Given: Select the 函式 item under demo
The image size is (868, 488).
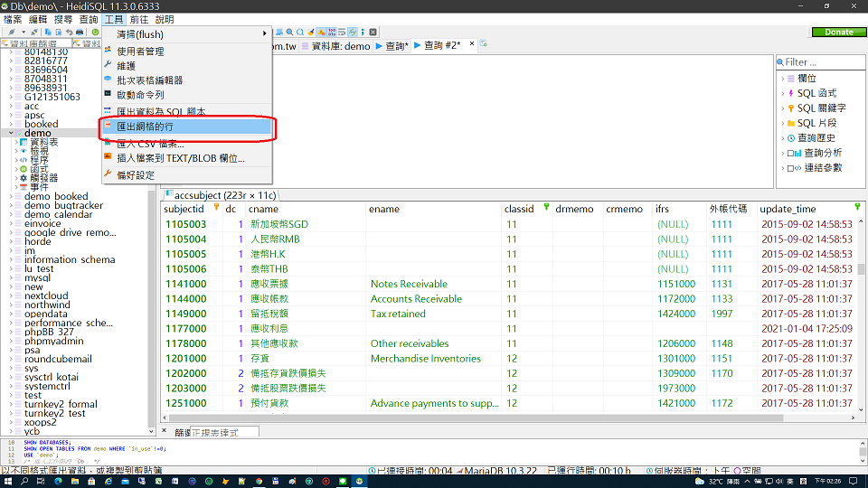Looking at the screenshot, I should click(x=39, y=169).
